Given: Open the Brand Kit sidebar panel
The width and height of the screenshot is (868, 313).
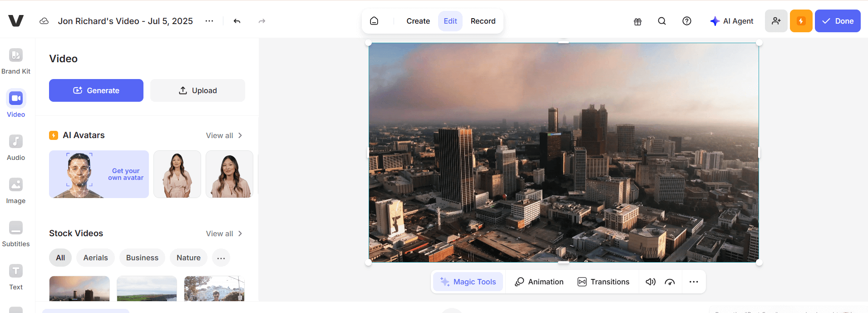Looking at the screenshot, I should pyautogui.click(x=16, y=61).
